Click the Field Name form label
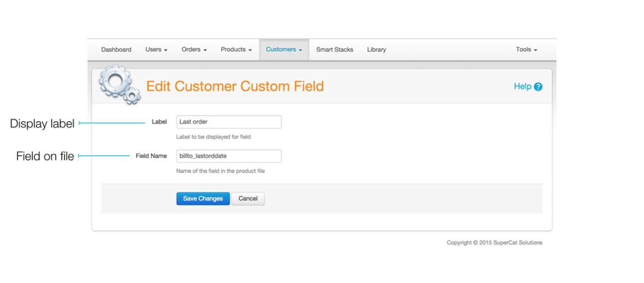Viewport: 644px width, 283px height. point(151,156)
